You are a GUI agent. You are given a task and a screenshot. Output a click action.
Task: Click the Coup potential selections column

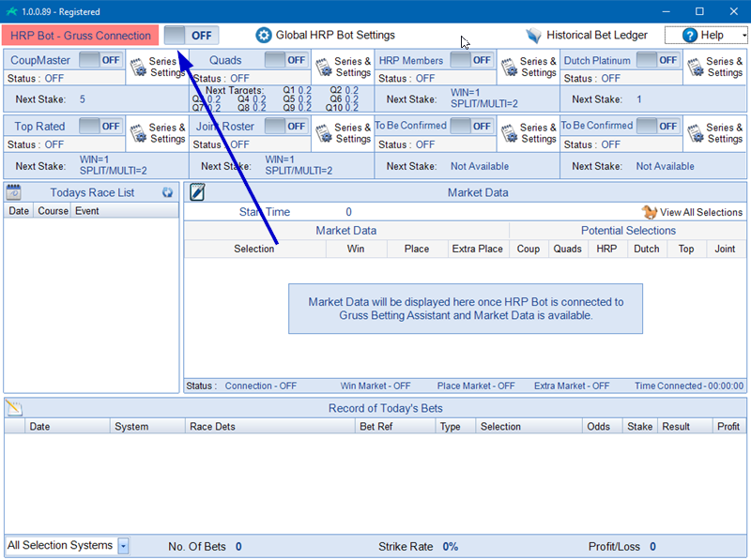tap(529, 249)
